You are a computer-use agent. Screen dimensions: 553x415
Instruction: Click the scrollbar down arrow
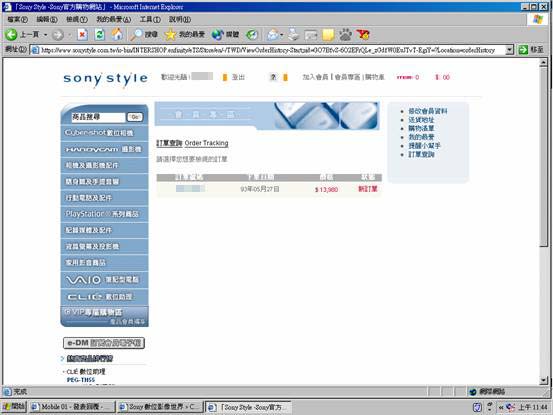543,380
